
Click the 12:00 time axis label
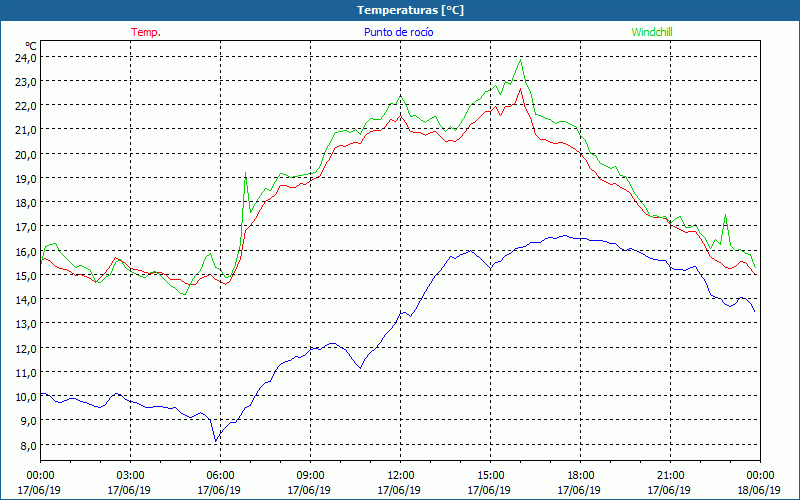(x=401, y=475)
